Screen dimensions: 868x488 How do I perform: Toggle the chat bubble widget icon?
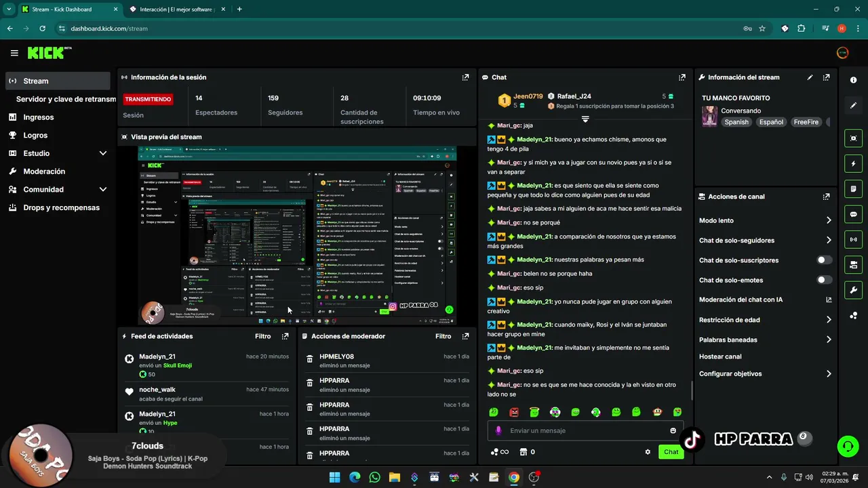(x=853, y=214)
